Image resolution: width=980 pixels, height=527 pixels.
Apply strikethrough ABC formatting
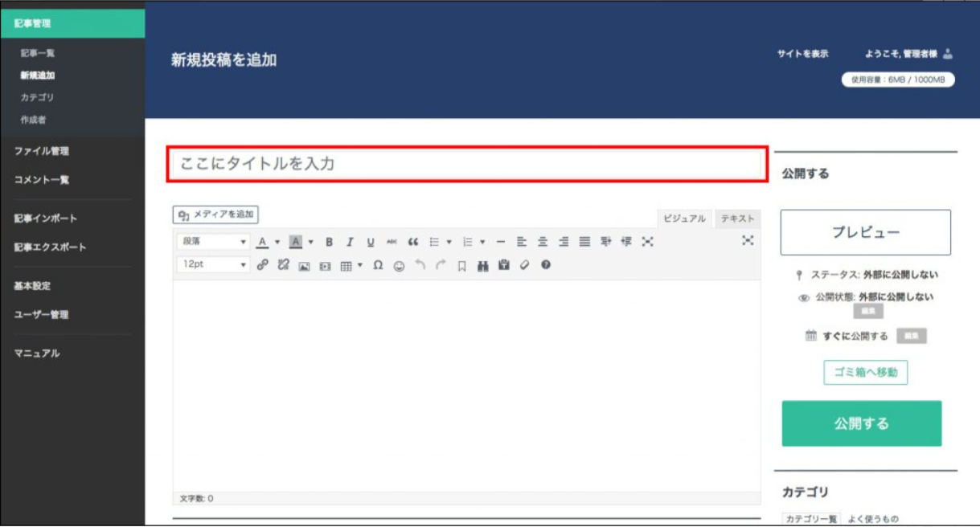(392, 242)
